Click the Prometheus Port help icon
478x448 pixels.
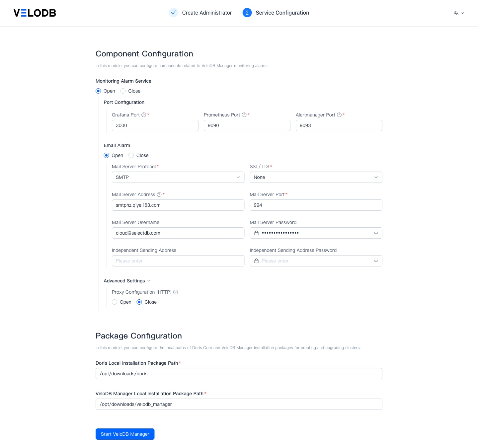coord(244,115)
